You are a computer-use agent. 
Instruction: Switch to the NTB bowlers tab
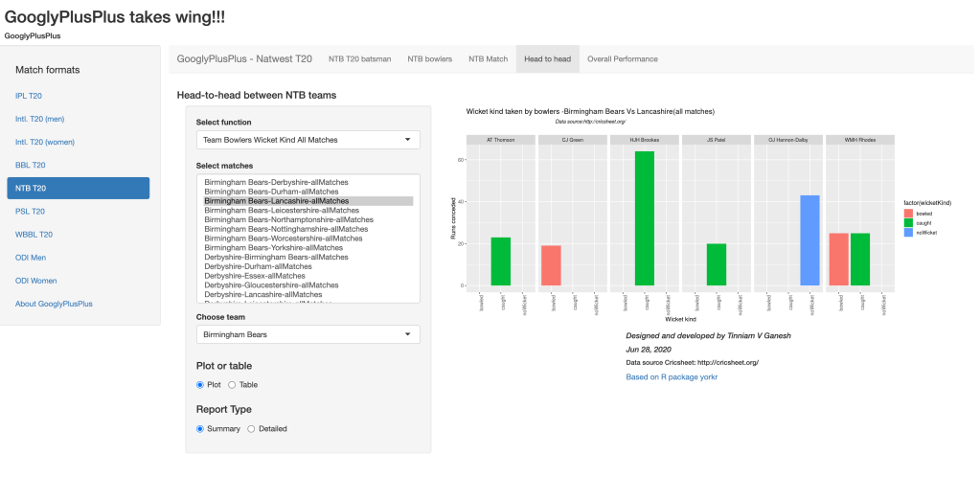point(429,58)
